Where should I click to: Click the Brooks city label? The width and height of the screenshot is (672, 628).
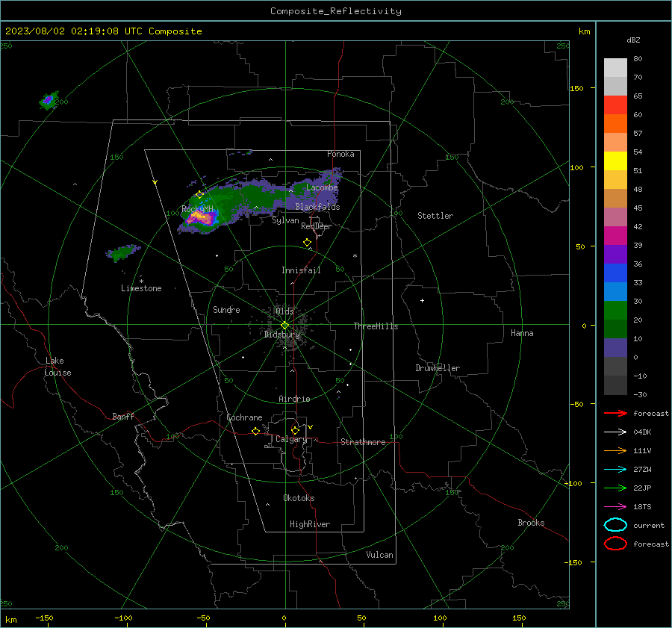(531, 523)
